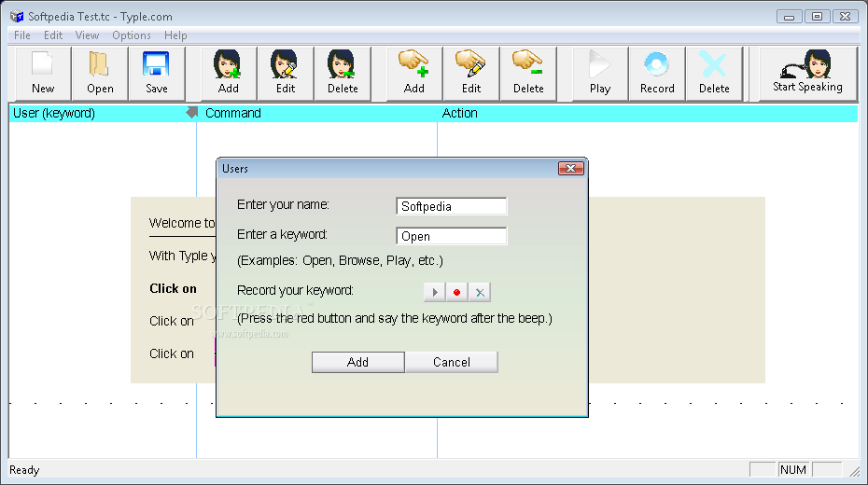This screenshot has height=485, width=868.
Task: Click the keyword field containing Open
Action: click(451, 236)
